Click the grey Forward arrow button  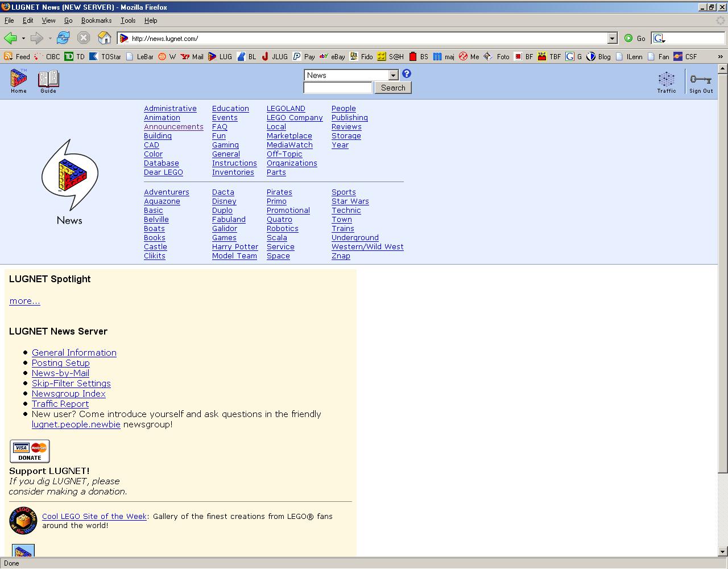tap(37, 38)
